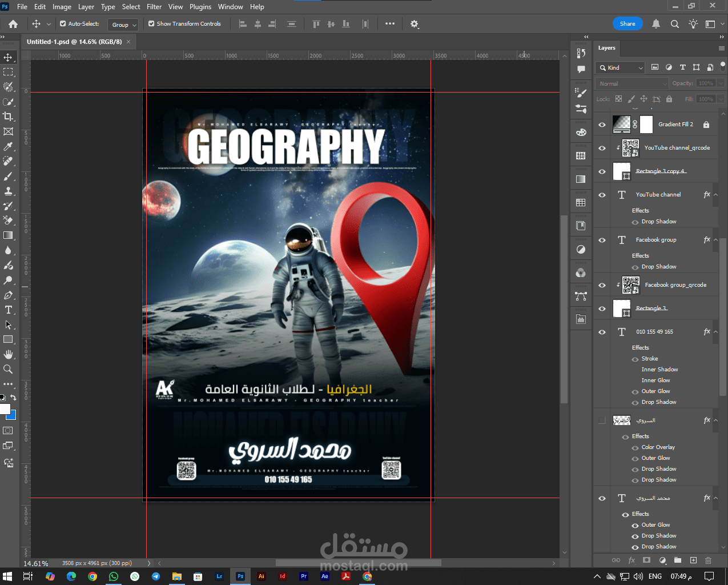Viewport: 728px width, 585px height.
Task: Create a new group with folder icon
Action: [x=677, y=560]
